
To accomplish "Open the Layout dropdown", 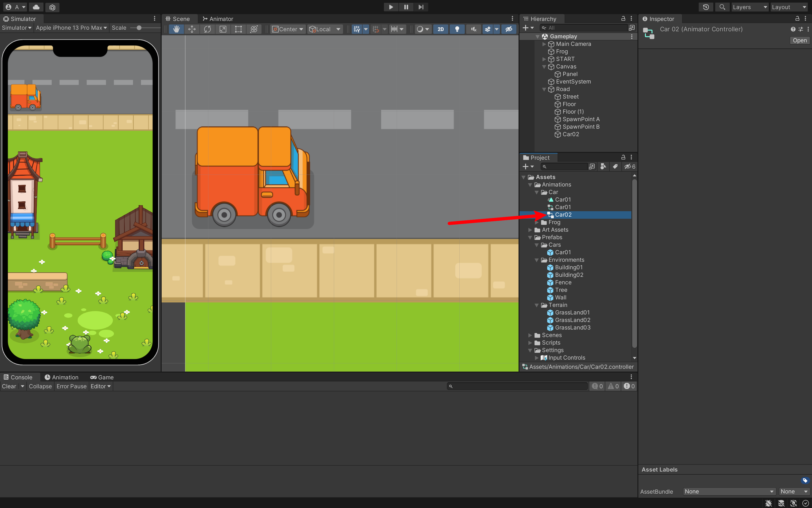I will (789, 7).
